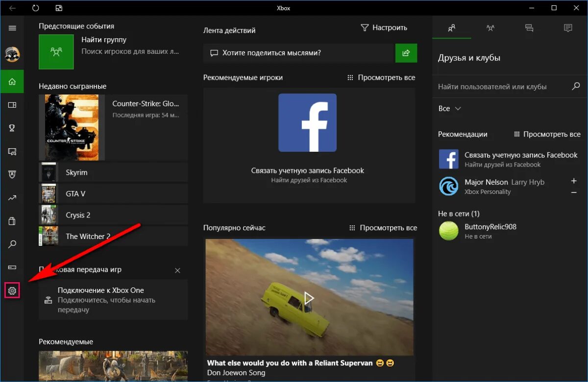Open the hamburger menu in the sidebar
Image resolution: width=588 pixels, height=382 pixels.
click(12, 28)
